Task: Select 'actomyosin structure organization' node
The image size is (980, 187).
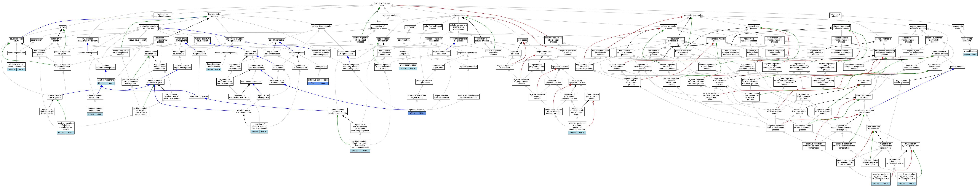Action: click(417, 97)
